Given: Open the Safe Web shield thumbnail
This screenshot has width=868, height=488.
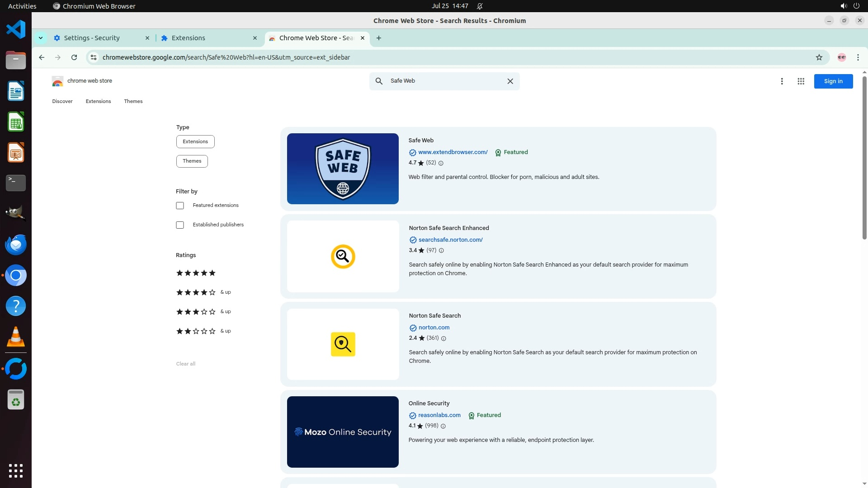Looking at the screenshot, I should point(343,169).
